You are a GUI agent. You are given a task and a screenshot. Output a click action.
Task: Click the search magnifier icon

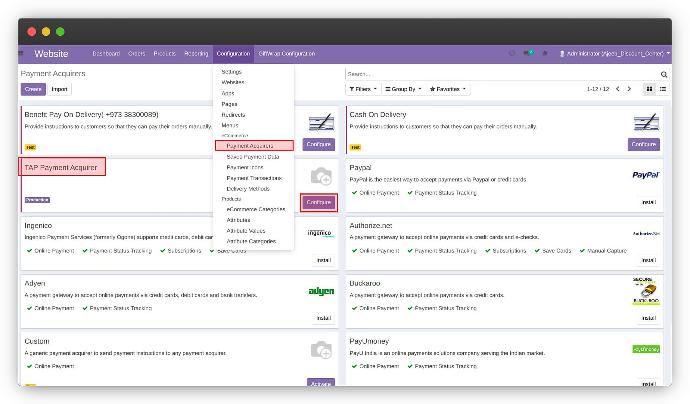coord(664,74)
